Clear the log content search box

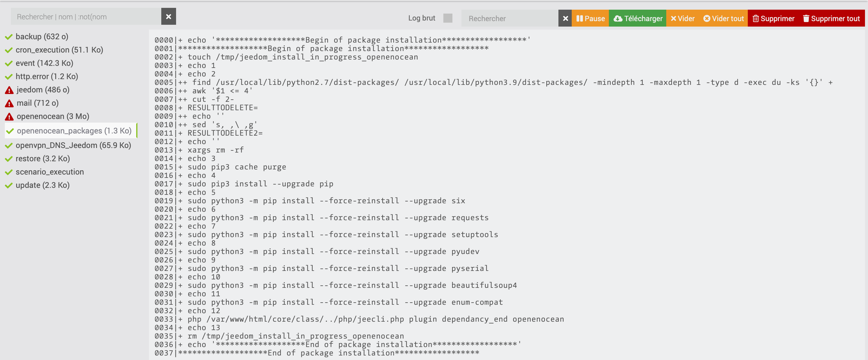[565, 18]
